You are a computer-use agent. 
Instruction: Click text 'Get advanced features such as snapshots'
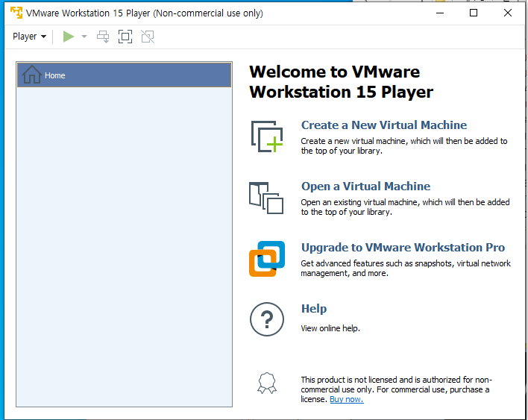pos(377,263)
